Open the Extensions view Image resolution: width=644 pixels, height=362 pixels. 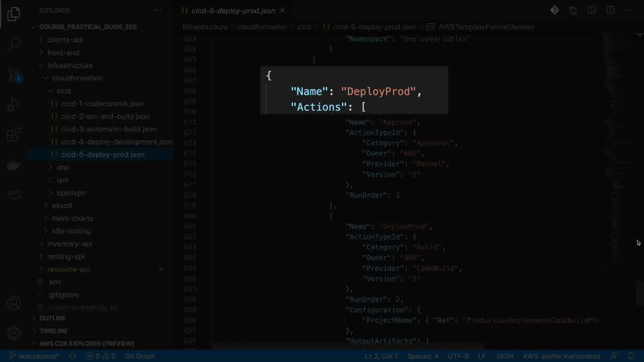(x=14, y=135)
